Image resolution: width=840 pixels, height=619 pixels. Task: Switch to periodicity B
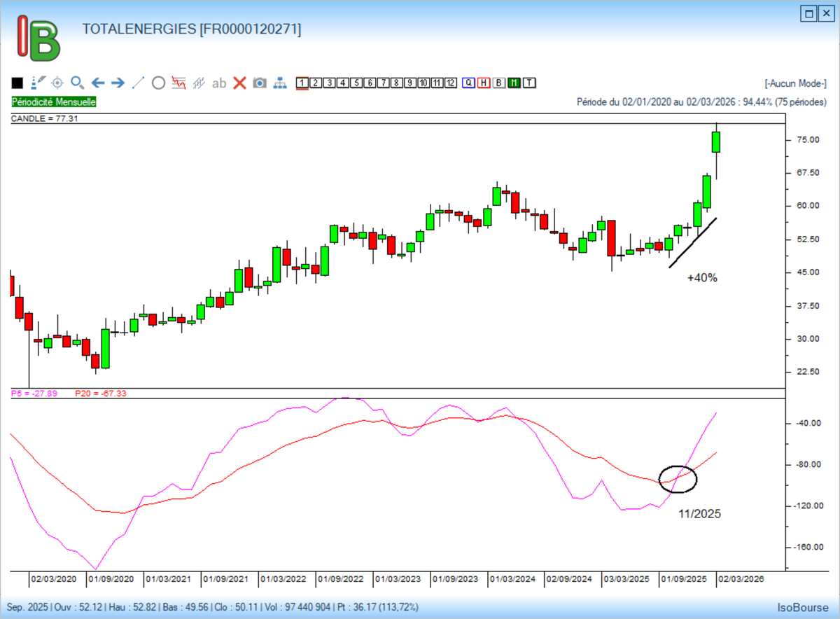[x=499, y=83]
